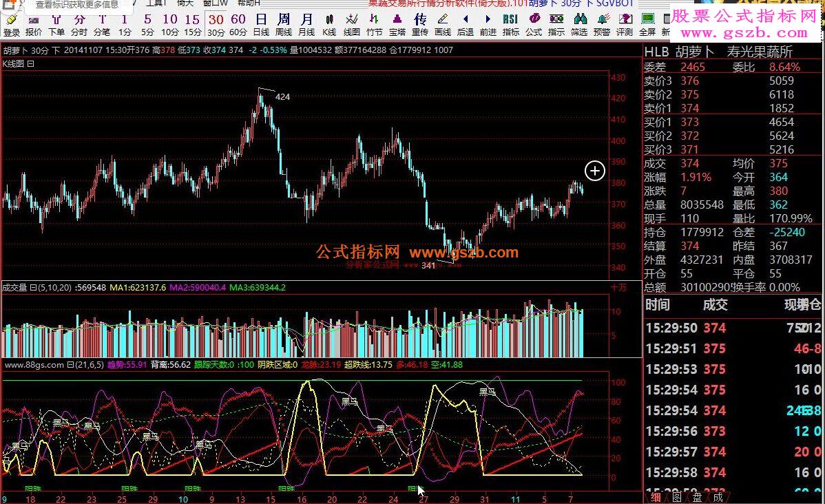Select the 5分 five-minute period

(x=147, y=25)
